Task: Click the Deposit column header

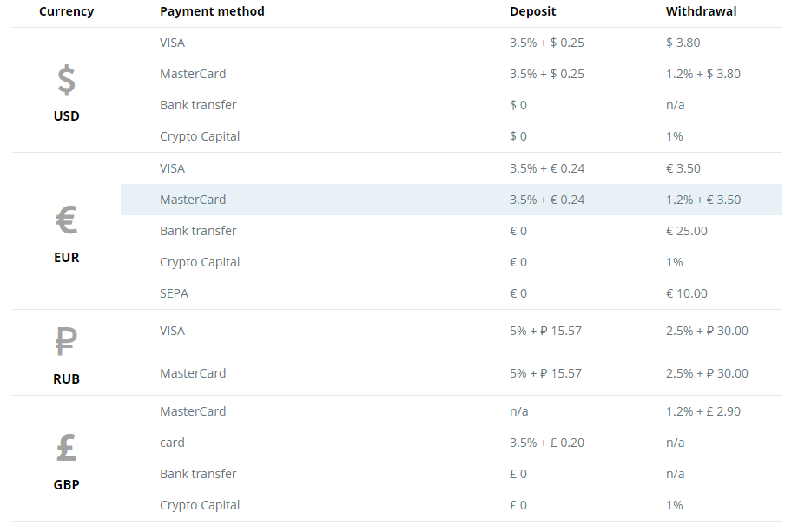Action: coord(533,11)
